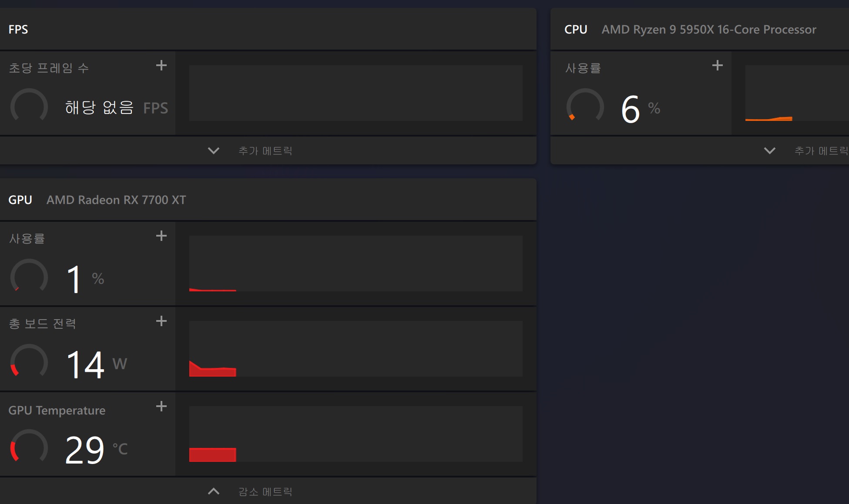Click the total board power history graph

(356, 349)
